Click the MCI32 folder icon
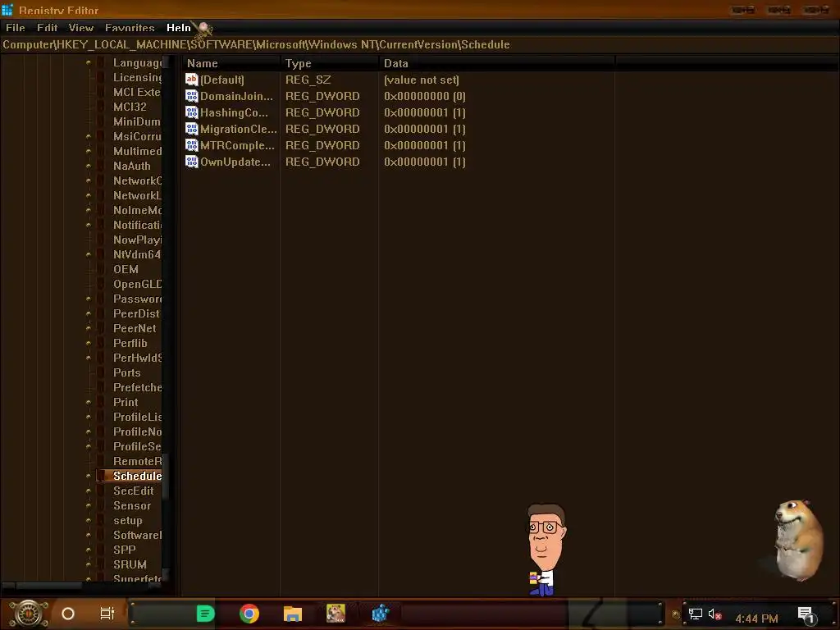Image resolution: width=840 pixels, height=630 pixels. (101, 107)
